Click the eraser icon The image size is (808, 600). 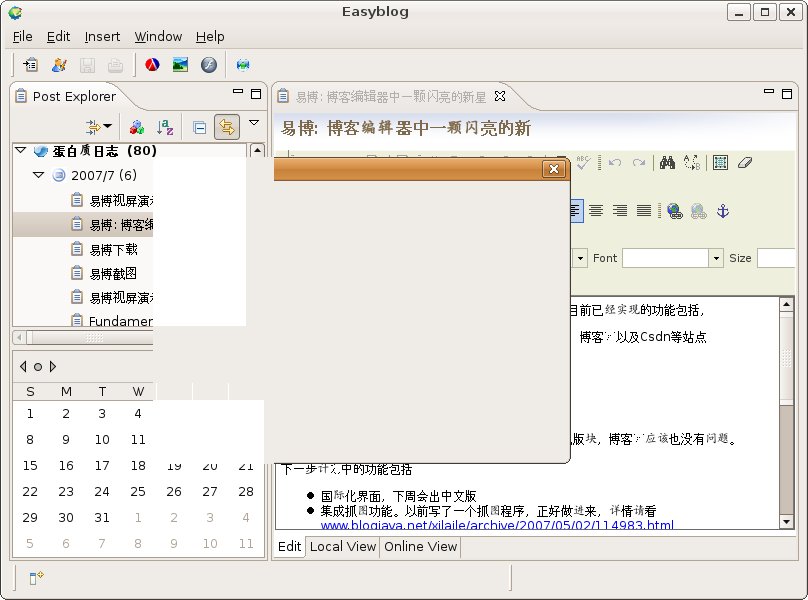tap(745, 163)
